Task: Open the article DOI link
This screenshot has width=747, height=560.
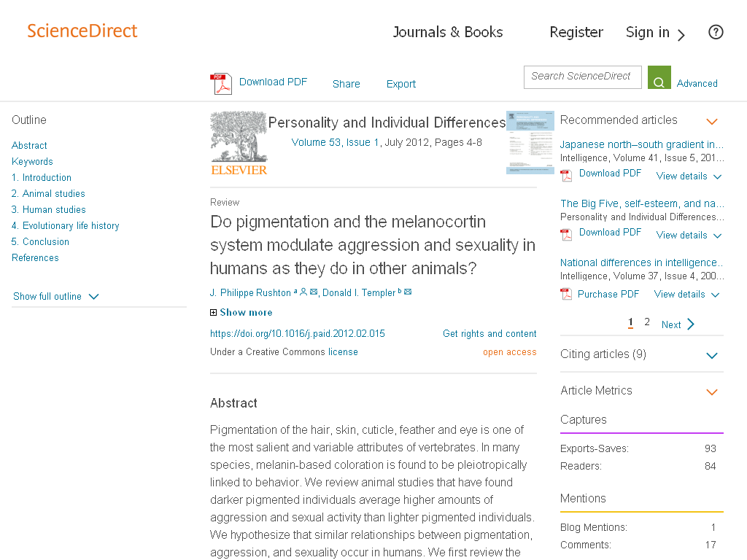Action: click(x=298, y=333)
